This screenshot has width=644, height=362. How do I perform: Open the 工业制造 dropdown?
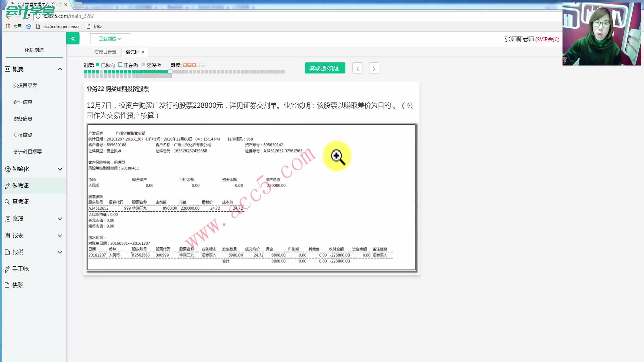tap(110, 39)
